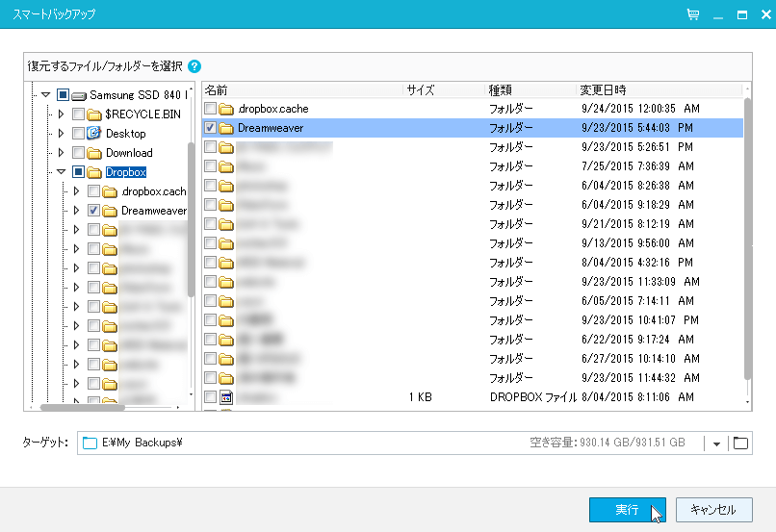Click the folder icon beside E:\My Backups path
This screenshot has height=532, width=776.
(90, 443)
